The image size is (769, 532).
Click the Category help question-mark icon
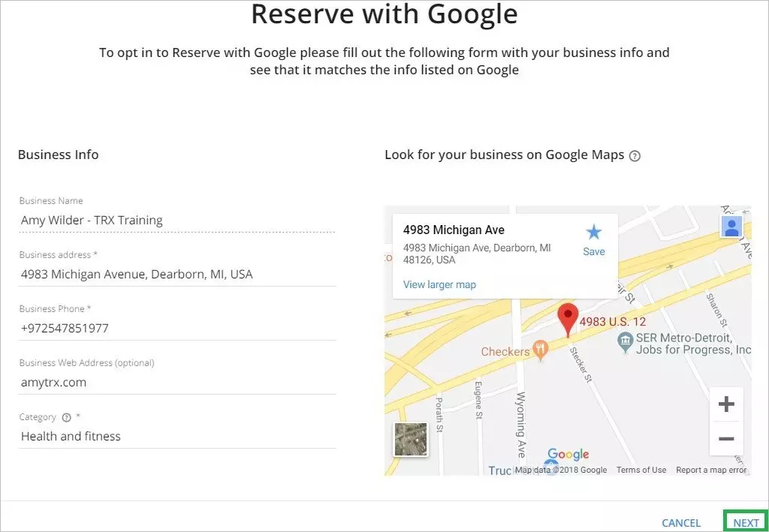coord(66,417)
